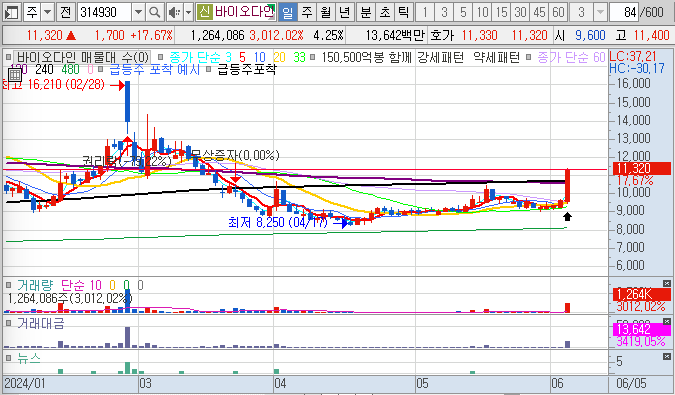This screenshot has height=395, width=675.
Task: Click the 시 9,600 open price value
Action: [x=590, y=35]
